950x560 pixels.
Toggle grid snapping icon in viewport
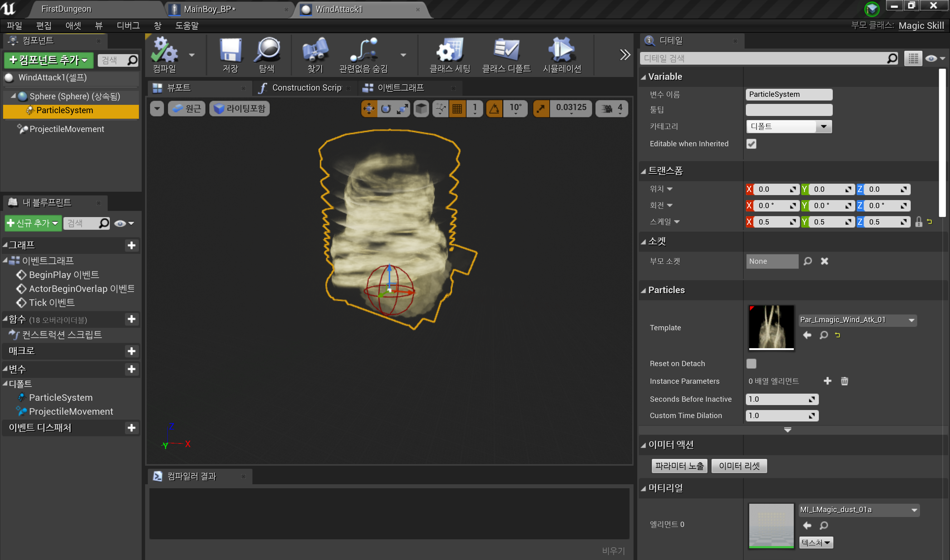(457, 109)
